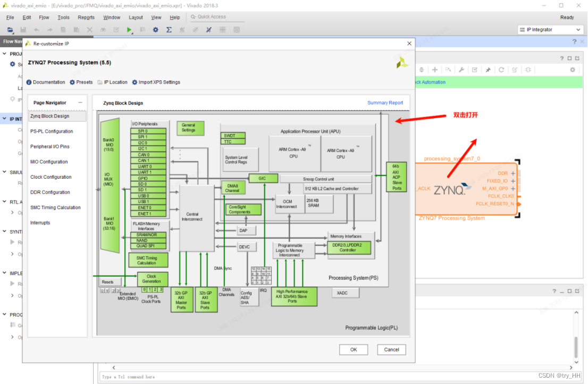The height and width of the screenshot is (384, 588).
Task: Click the UART 0 peripheral block
Action: click(148, 166)
